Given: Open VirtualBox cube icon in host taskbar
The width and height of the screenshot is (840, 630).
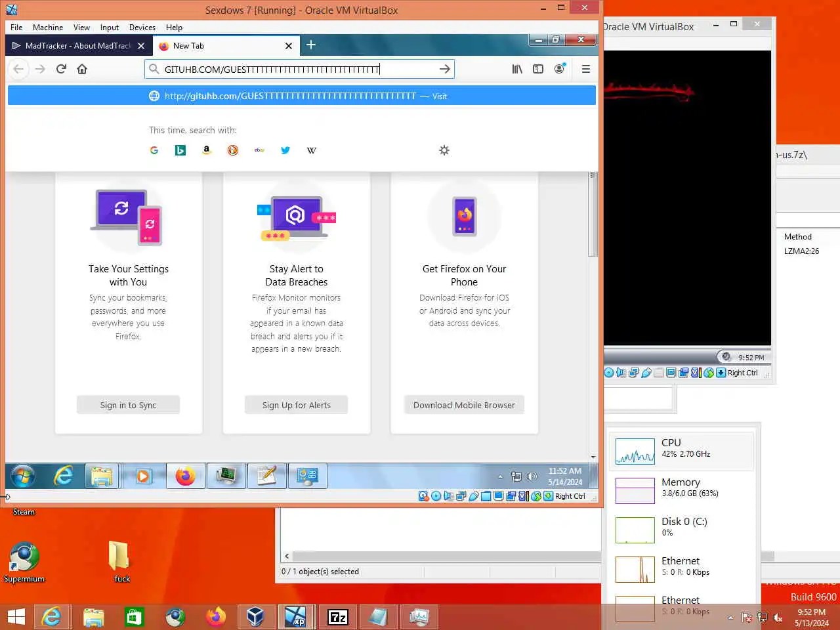Looking at the screenshot, I should [255, 617].
